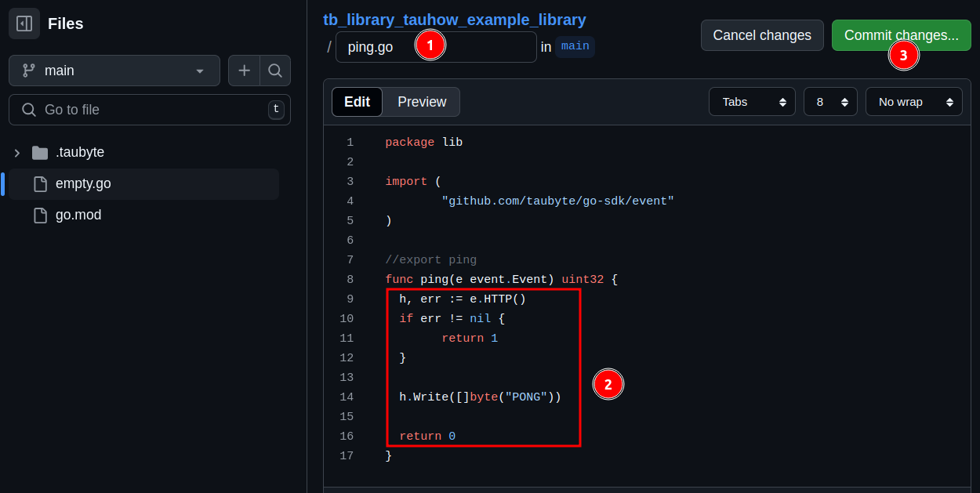The height and width of the screenshot is (493, 980).
Task: Open the tb_library_tauhow_example_library repository link
Action: point(454,20)
